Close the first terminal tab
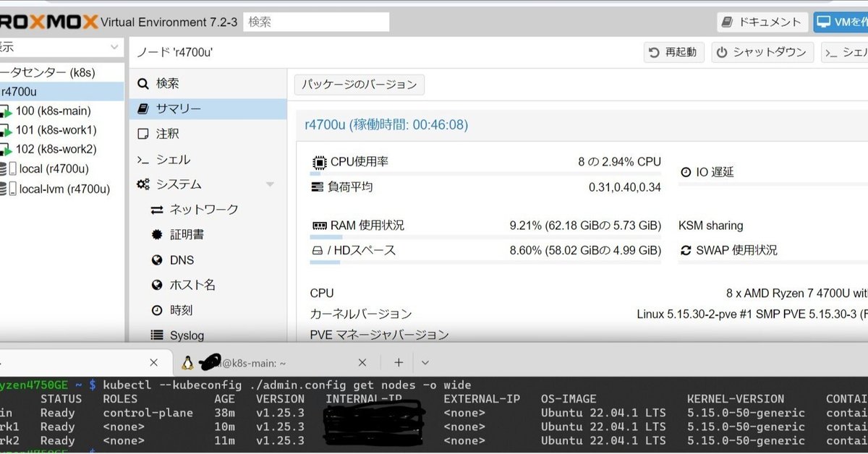The image size is (868, 454). [x=153, y=362]
